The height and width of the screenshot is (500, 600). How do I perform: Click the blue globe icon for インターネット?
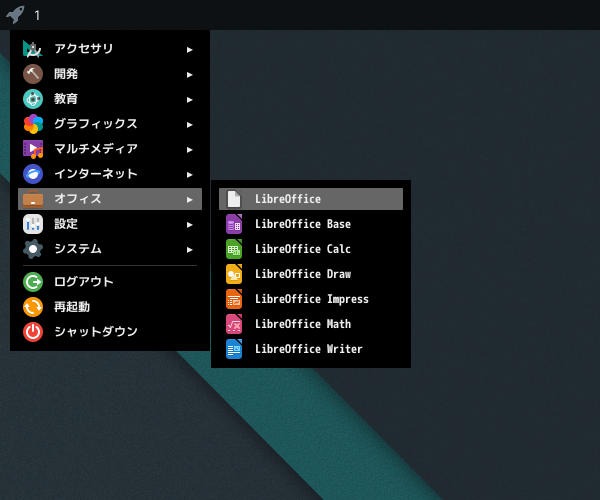click(33, 174)
